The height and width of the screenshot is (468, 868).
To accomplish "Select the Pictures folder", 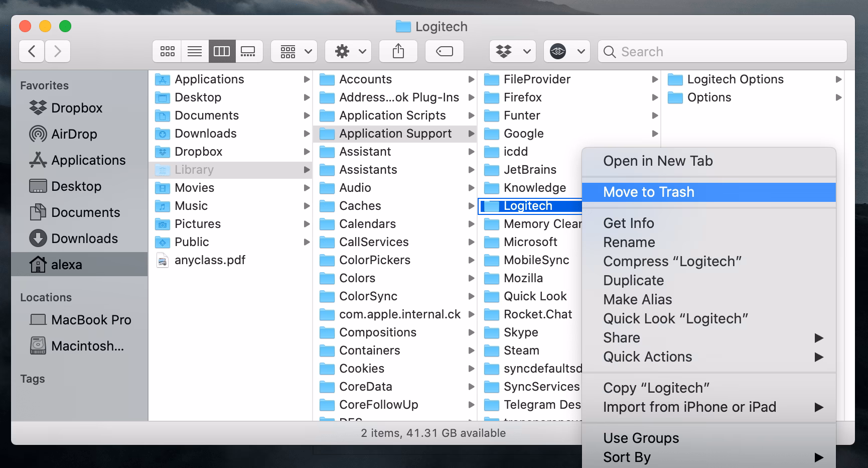I will (230, 224).
